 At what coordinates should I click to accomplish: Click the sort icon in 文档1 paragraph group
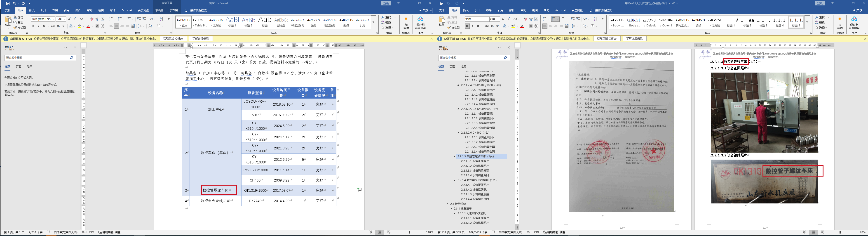pos(161,19)
